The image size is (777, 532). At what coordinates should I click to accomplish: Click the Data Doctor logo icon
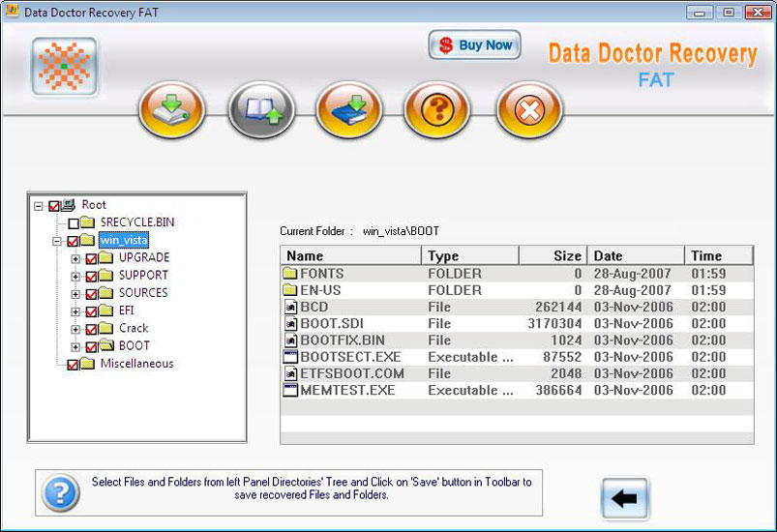(65, 67)
